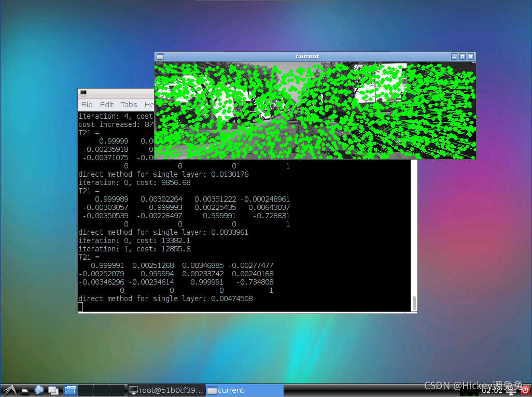Activate root@51b0cf39 terminal taskbar button
532x397 pixels.
pyautogui.click(x=166, y=391)
